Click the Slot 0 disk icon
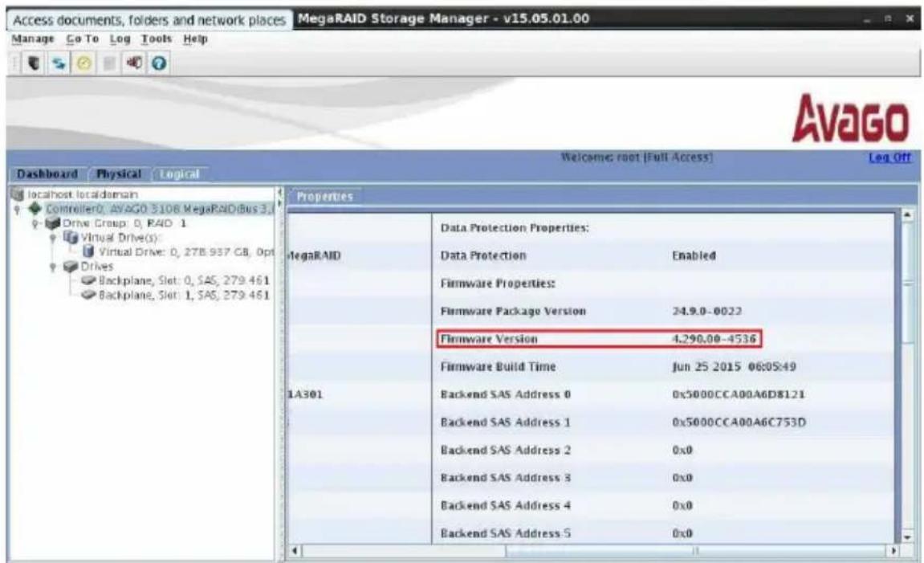The height and width of the screenshot is (563, 924). point(89,280)
